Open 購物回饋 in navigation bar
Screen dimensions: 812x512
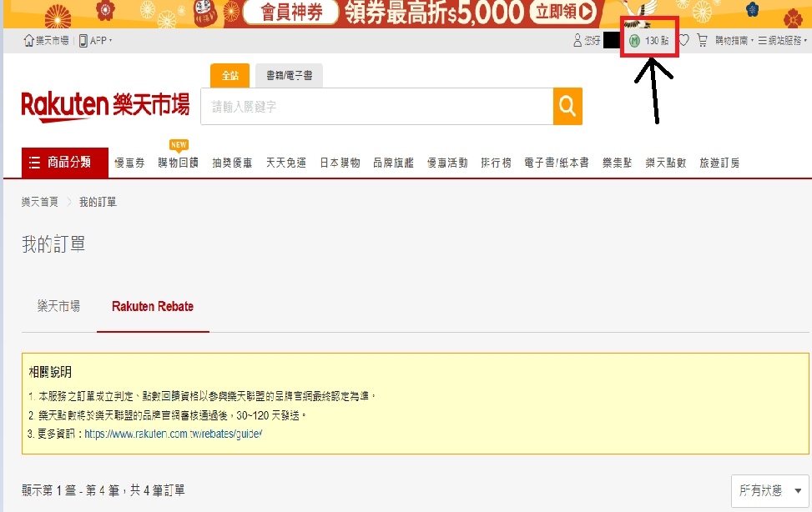pyautogui.click(x=178, y=163)
